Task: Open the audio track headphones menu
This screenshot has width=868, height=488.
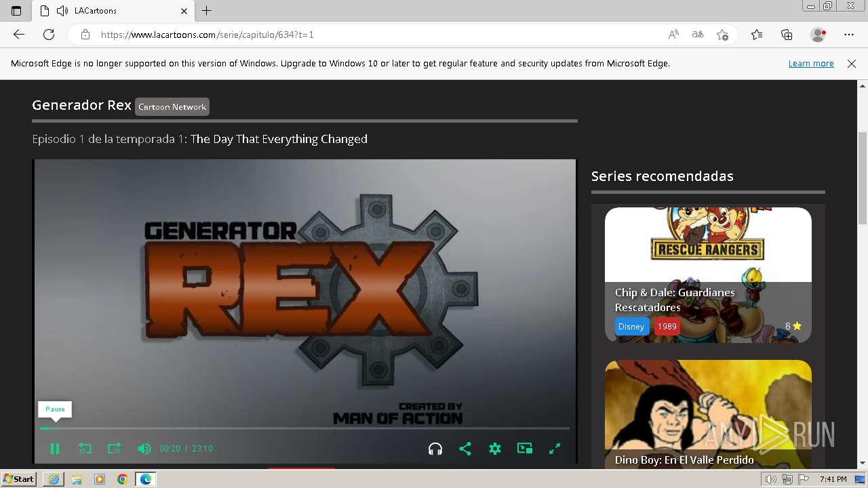Action: 435,449
